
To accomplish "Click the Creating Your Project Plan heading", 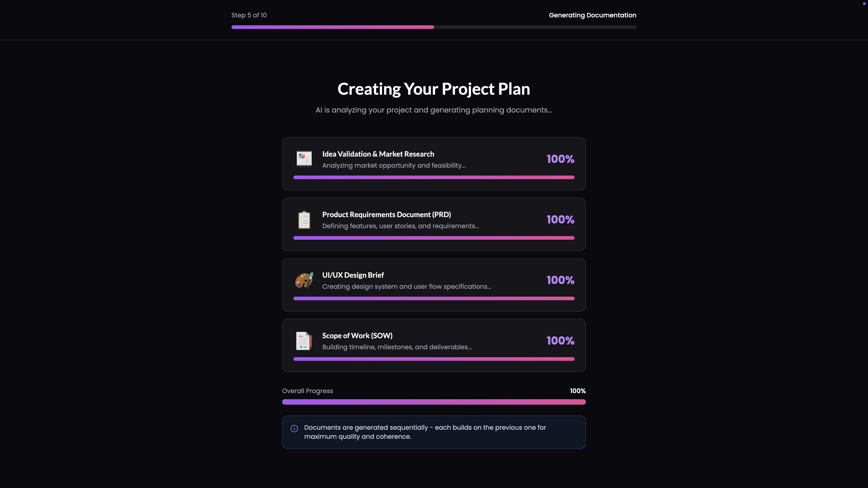I will [x=434, y=89].
